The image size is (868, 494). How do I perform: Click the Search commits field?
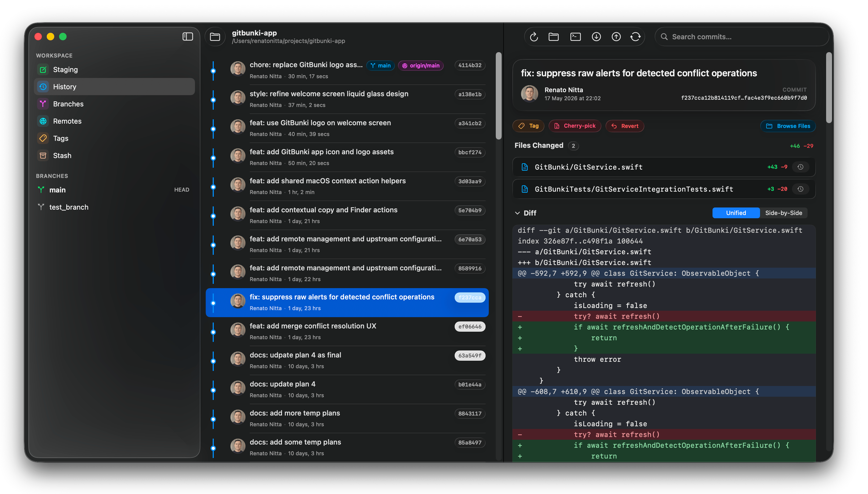[742, 37]
